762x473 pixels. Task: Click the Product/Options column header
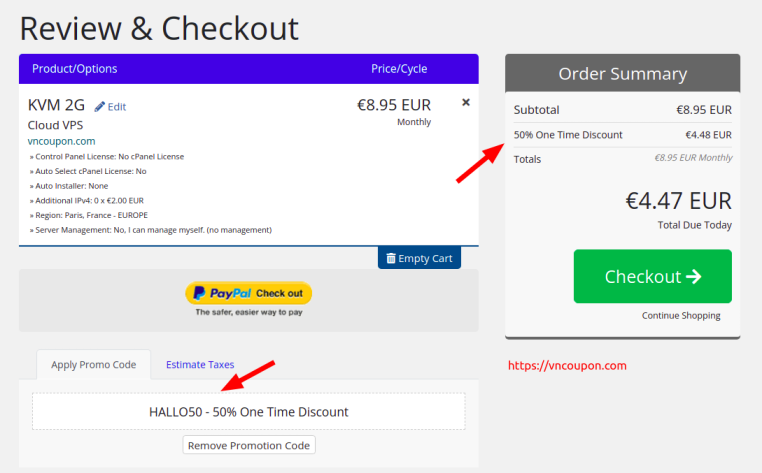(x=74, y=69)
